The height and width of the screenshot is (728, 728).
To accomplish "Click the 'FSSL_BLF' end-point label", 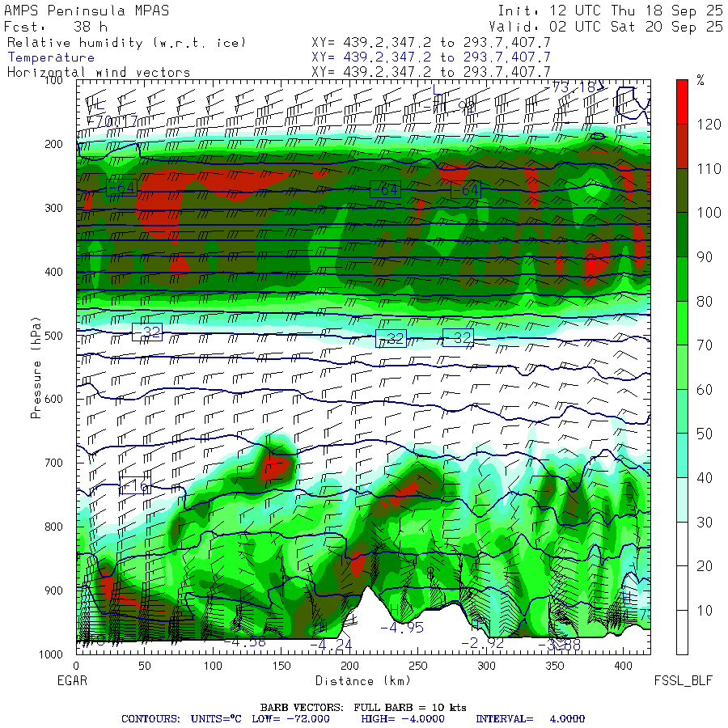I will click(683, 680).
